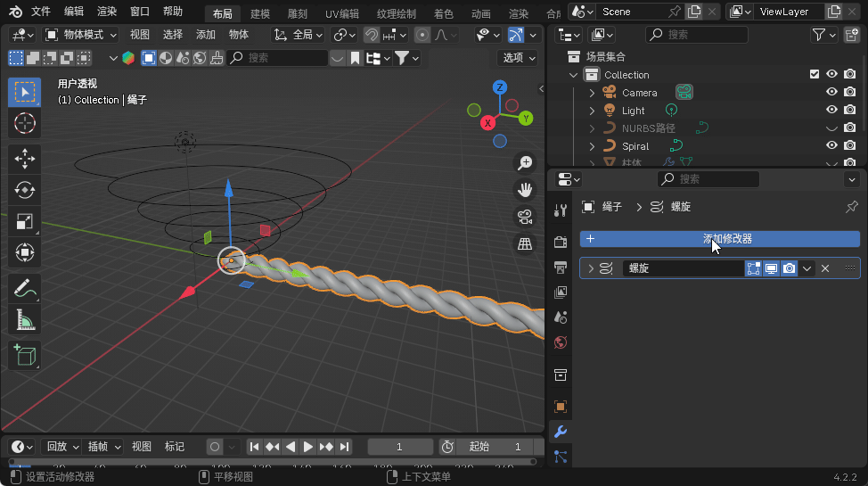868x486 pixels.
Task: Toggle proportional editing button
Action: 422,35
